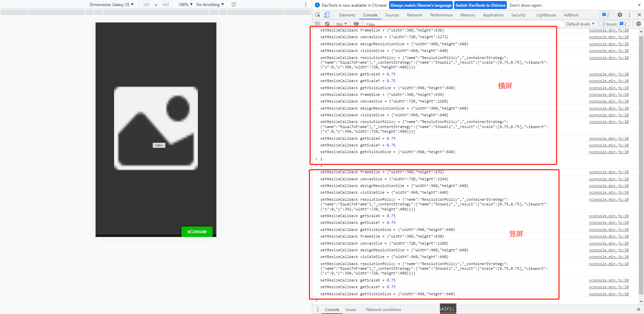Click the info icon in the language banner

[317, 5]
